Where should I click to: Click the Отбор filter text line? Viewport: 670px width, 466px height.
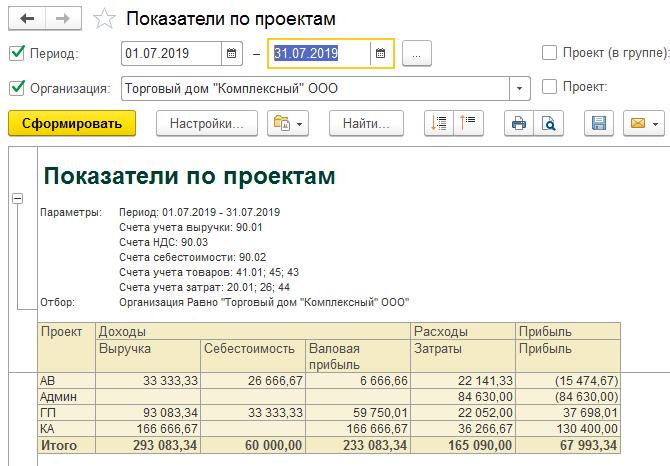(264, 302)
